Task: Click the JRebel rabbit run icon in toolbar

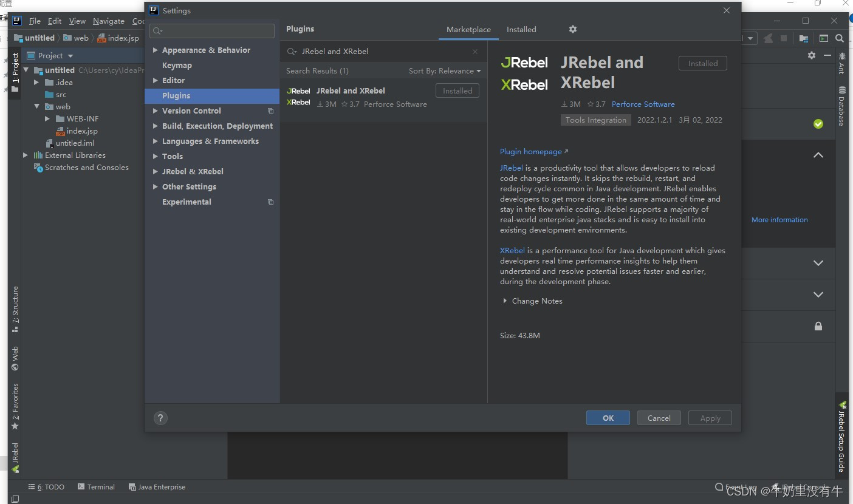Action: (769, 38)
